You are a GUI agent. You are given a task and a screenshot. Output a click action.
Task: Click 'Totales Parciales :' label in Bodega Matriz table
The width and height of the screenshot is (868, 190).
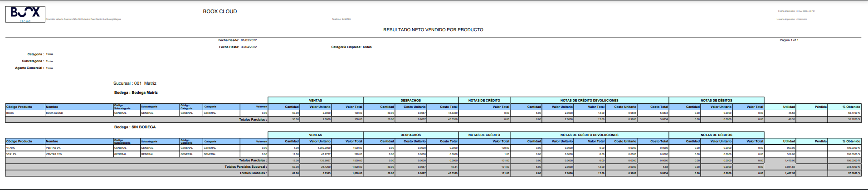tap(253, 120)
